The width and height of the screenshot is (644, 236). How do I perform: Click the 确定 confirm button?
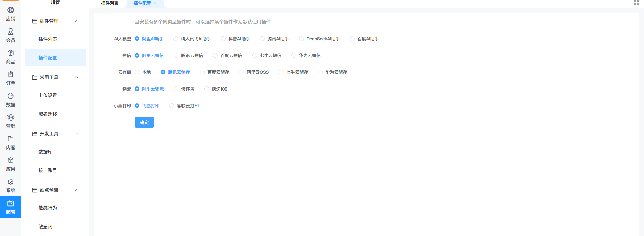click(144, 122)
